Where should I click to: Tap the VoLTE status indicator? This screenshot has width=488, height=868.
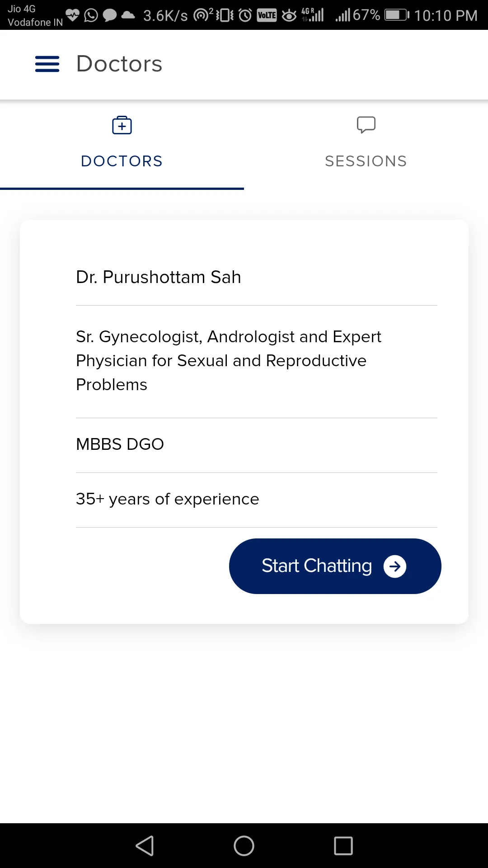(267, 15)
